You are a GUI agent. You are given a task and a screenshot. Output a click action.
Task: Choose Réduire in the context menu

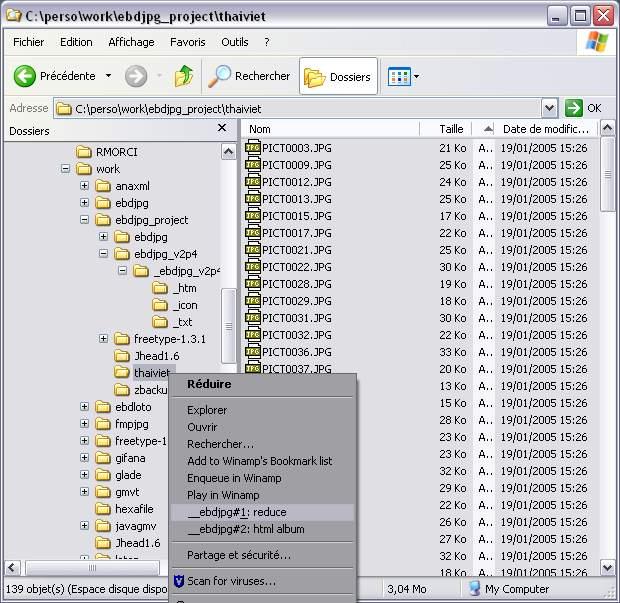click(x=263, y=384)
